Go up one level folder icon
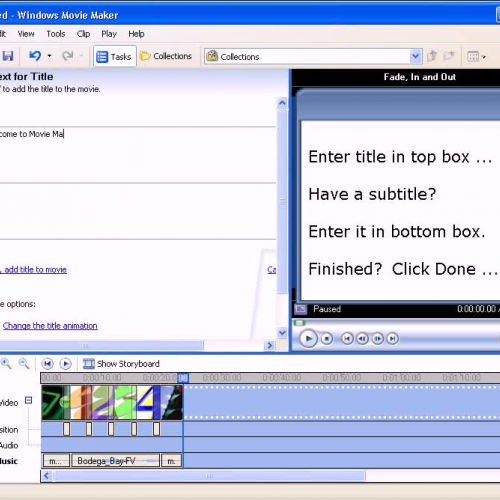The width and height of the screenshot is (500, 500). [432, 56]
